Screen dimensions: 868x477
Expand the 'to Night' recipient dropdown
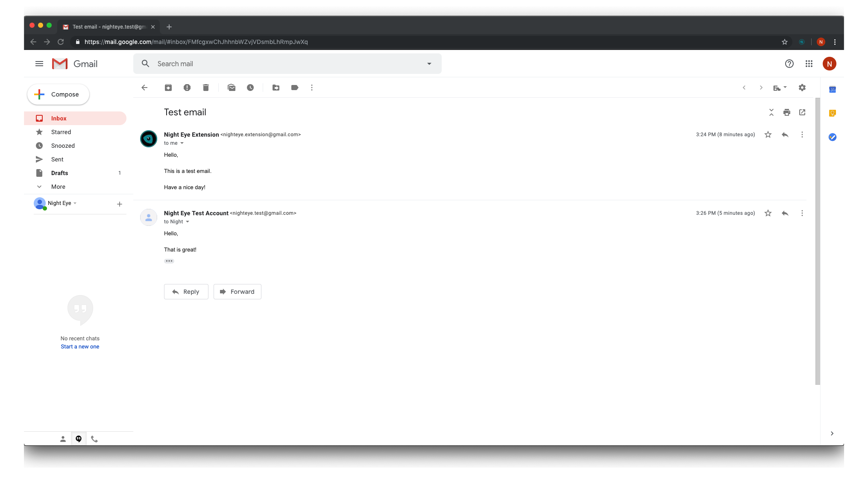[187, 222]
